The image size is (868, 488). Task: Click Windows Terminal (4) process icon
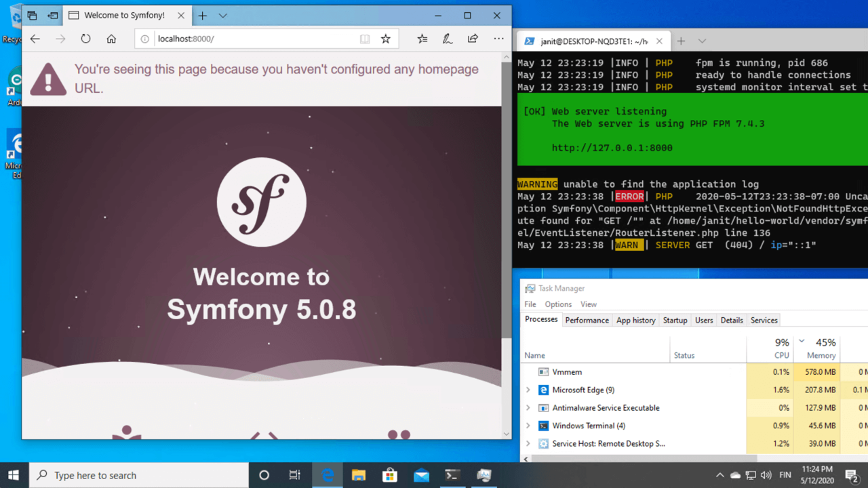[543, 426]
